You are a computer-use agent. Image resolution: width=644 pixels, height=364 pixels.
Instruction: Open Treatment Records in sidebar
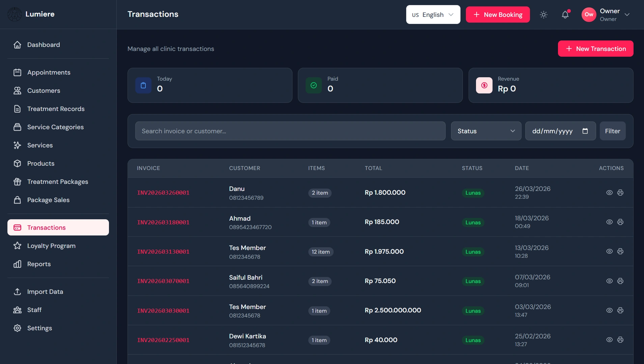pyautogui.click(x=58, y=109)
